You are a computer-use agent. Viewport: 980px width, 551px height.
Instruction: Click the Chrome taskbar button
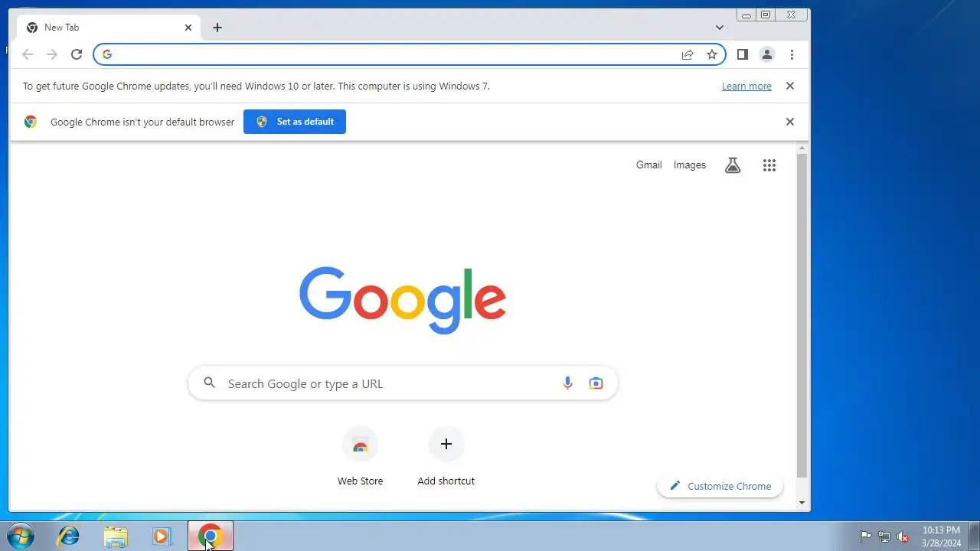click(x=211, y=536)
